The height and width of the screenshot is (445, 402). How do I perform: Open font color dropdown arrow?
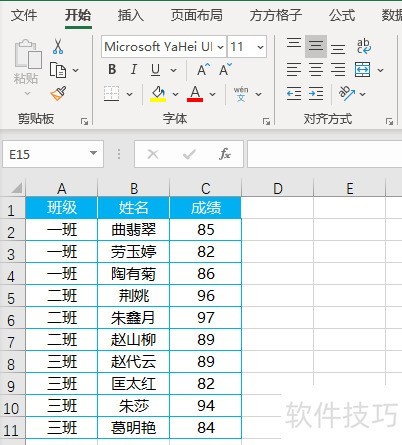(212, 94)
